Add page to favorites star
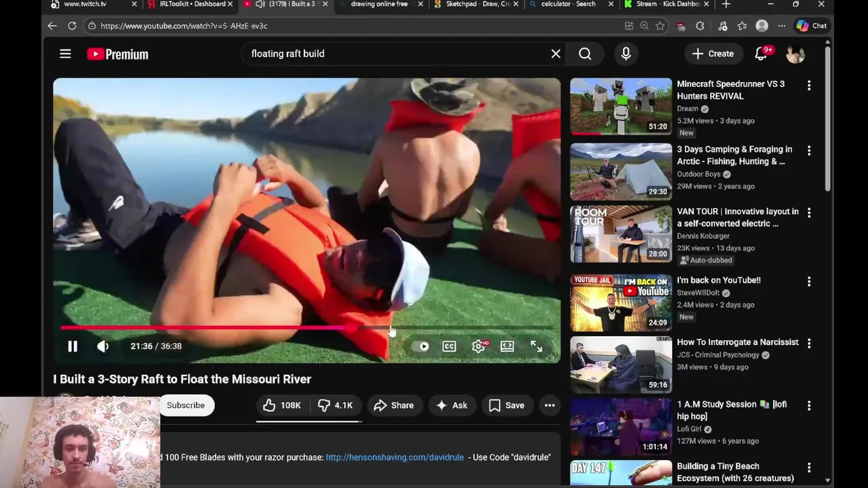The height and width of the screenshot is (488, 868). click(660, 26)
